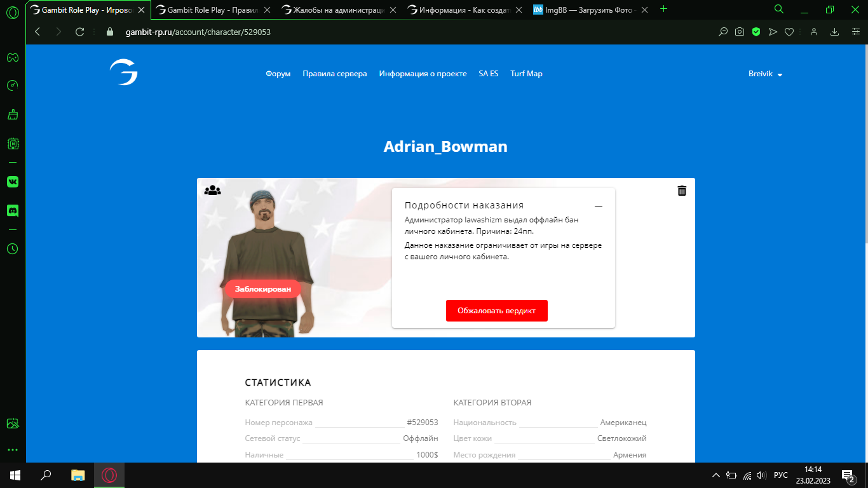Take a page snapshot with camera icon
The width and height of the screenshot is (868, 488).
740,32
